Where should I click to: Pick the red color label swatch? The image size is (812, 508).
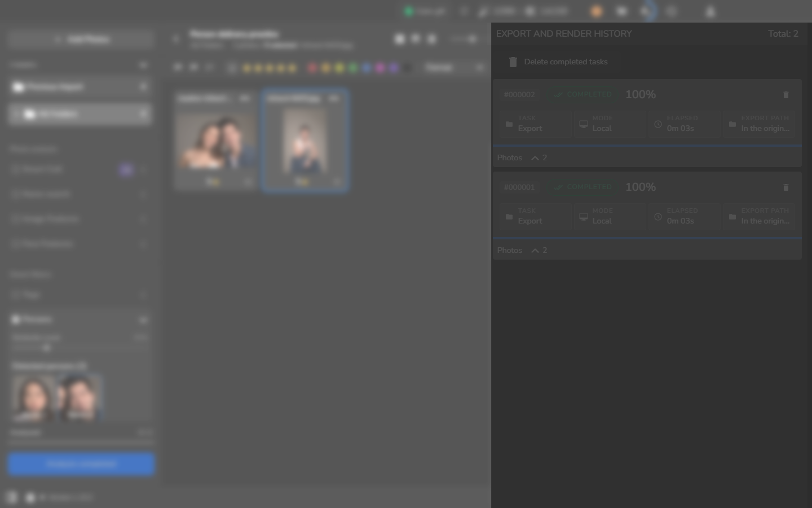[x=312, y=68]
